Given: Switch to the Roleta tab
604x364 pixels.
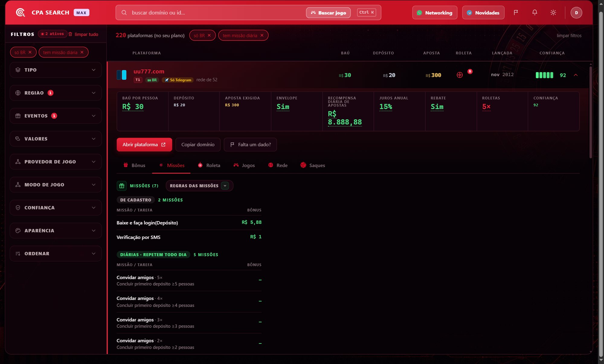Looking at the screenshot, I should (x=209, y=165).
